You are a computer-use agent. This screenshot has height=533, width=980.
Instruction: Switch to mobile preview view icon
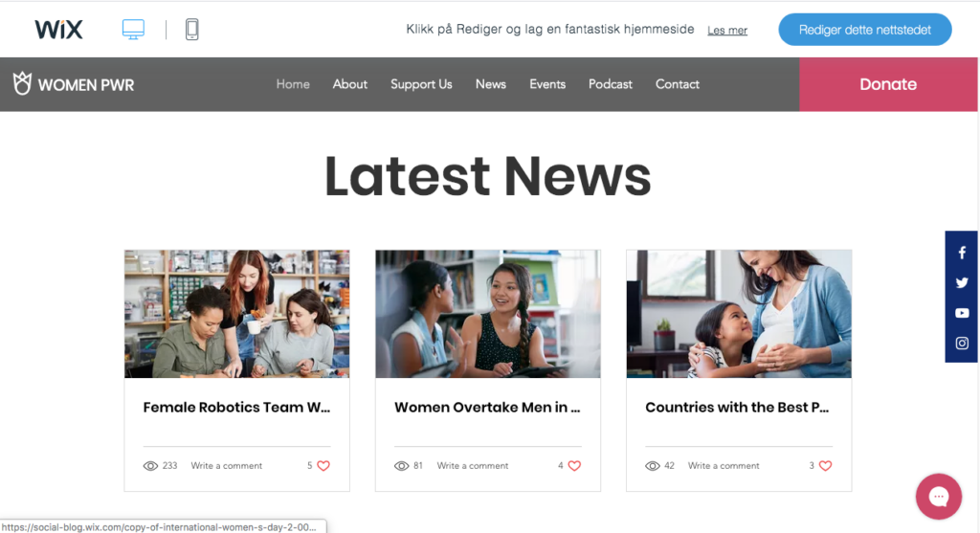coord(191,30)
